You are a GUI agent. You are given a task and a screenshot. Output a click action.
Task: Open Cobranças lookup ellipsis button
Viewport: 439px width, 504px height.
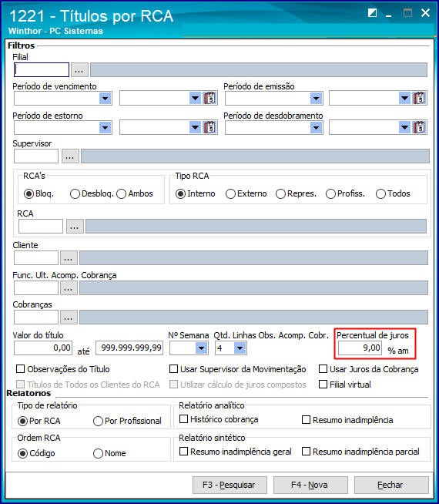pyautogui.click(x=69, y=318)
